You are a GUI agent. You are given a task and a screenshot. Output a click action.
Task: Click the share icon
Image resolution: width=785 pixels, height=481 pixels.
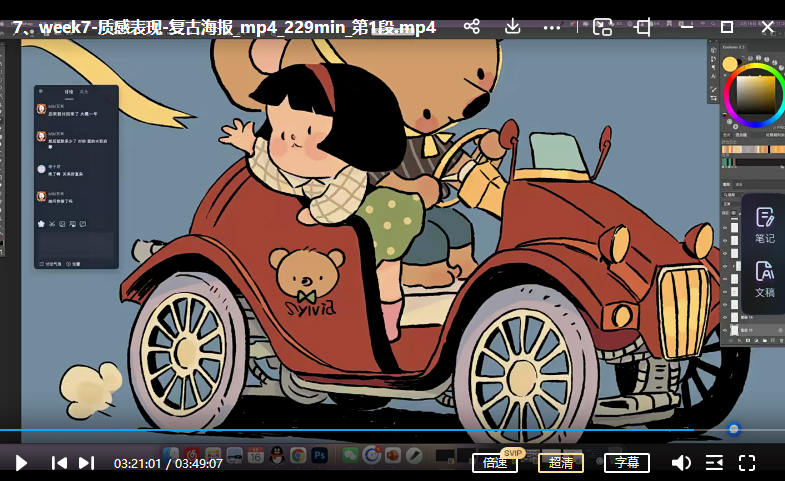pos(472,27)
